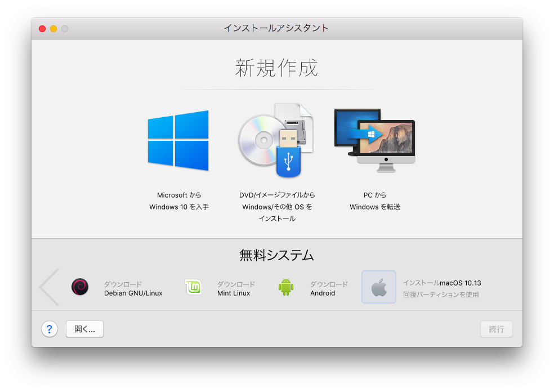The width and height of the screenshot is (554, 392).
Task: Click the Debian swirl icon
Action: (x=80, y=287)
